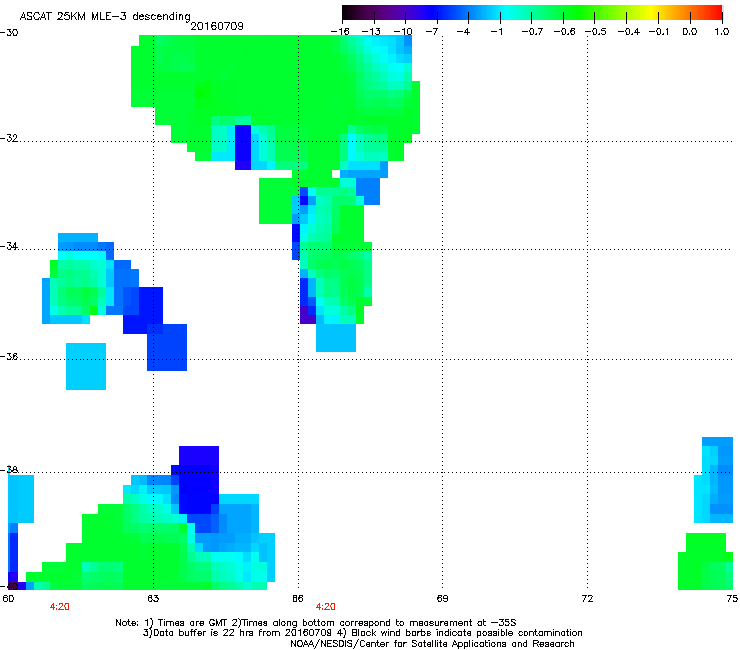Click the 60 longitude axis label
The height and width of the screenshot is (650, 740).
pos(8,599)
